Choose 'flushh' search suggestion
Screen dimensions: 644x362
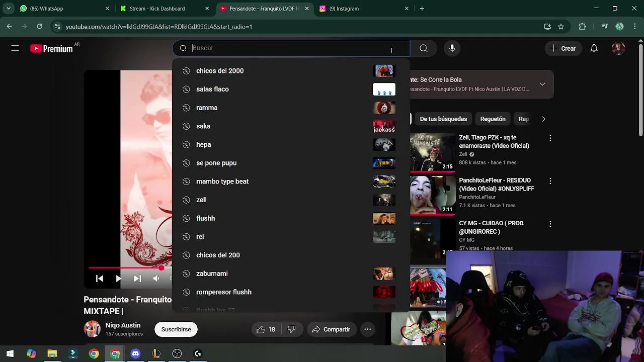[291, 218]
